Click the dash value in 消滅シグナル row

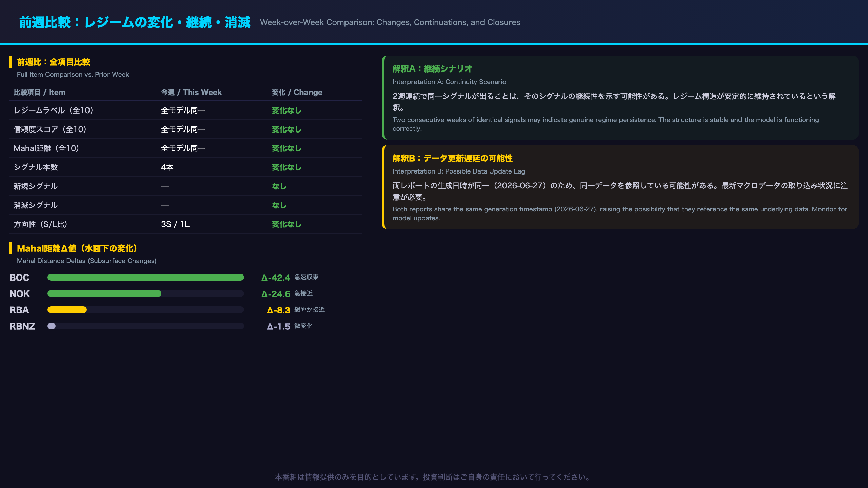(x=165, y=205)
